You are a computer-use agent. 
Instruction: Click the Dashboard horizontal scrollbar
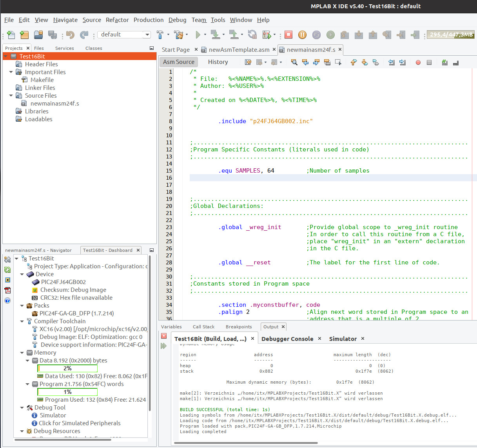click(63, 440)
